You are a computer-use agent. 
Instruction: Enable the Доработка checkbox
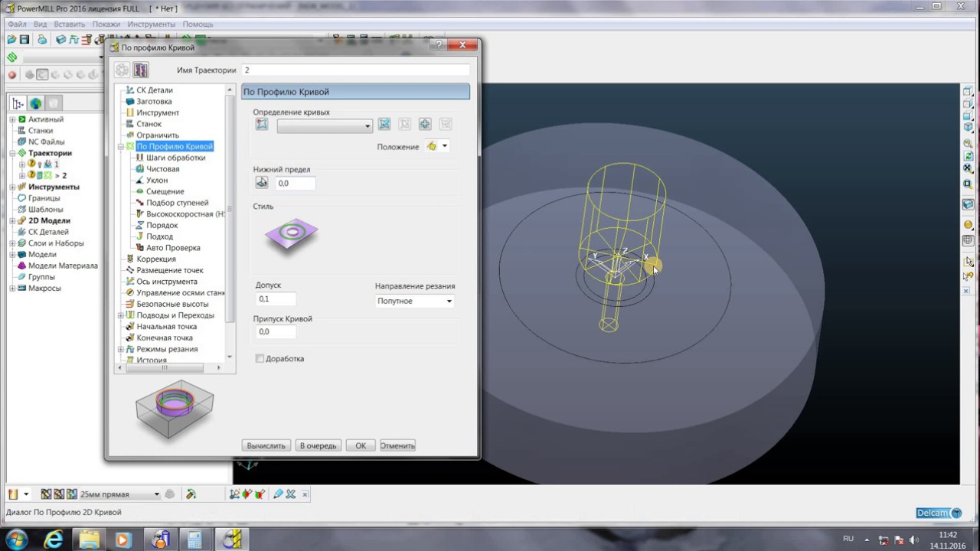pyautogui.click(x=260, y=358)
